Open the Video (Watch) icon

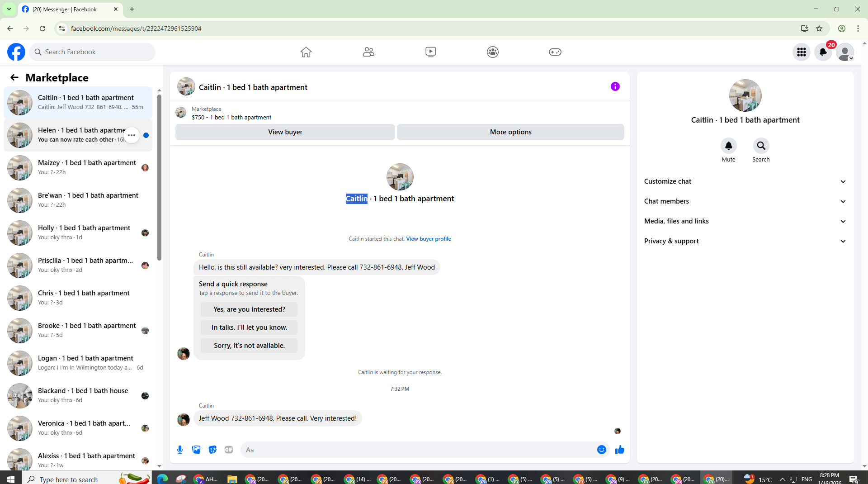[431, 52]
